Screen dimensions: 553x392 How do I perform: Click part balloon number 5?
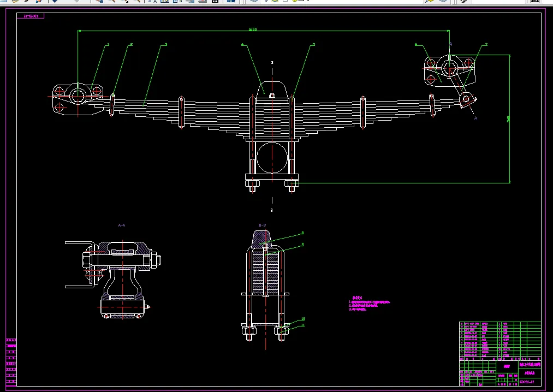point(313,44)
